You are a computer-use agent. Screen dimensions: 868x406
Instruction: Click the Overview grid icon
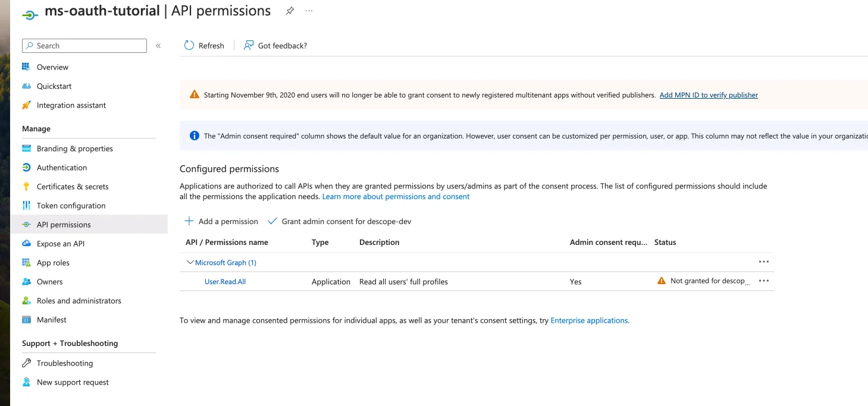pos(26,67)
